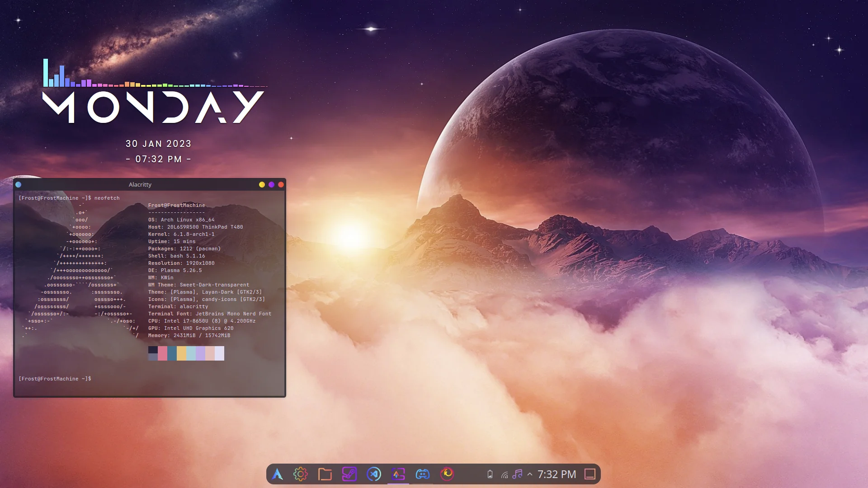868x488 pixels.
Task: Click 'Terminal Font: JetBrains Mono Nerd Font' line
Action: [210, 314]
